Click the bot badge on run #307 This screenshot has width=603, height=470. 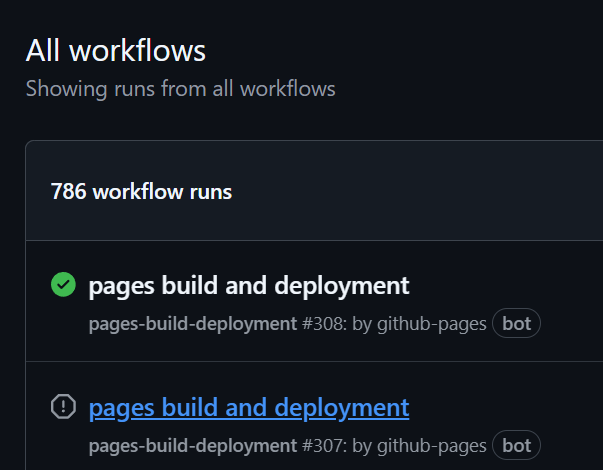pos(516,445)
